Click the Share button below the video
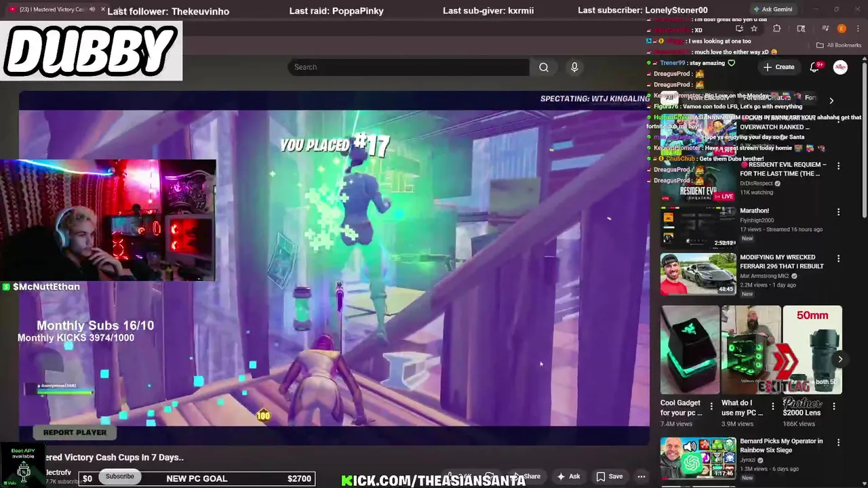This screenshot has width=868, height=488. tap(528, 476)
